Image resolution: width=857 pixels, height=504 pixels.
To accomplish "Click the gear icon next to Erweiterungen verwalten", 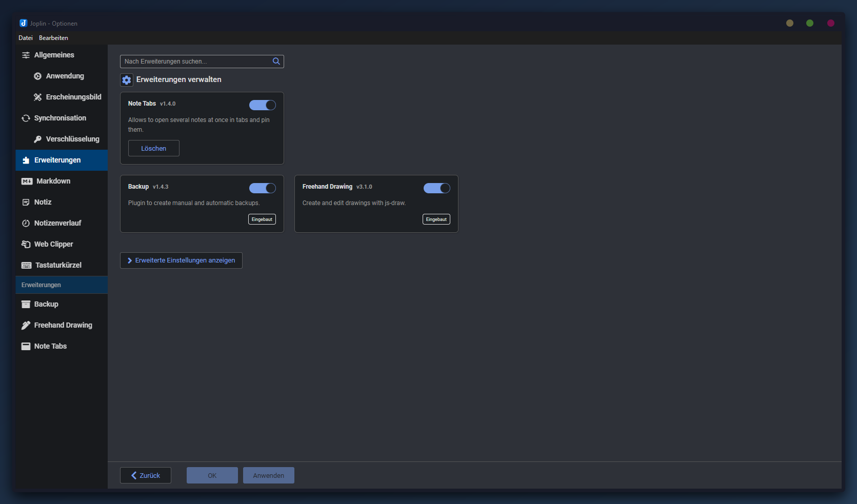I will tap(127, 79).
